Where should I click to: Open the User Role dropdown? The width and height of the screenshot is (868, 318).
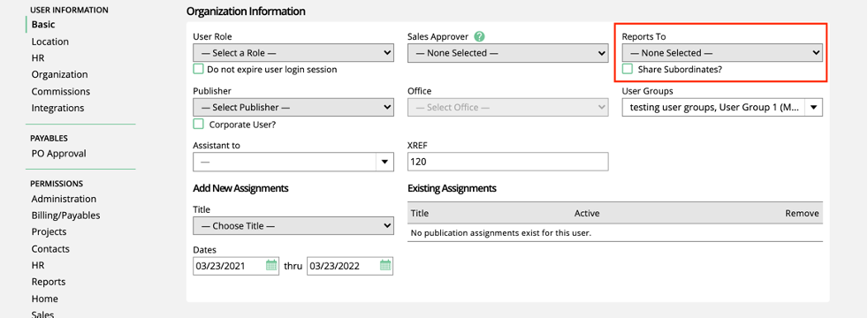pyautogui.click(x=293, y=53)
